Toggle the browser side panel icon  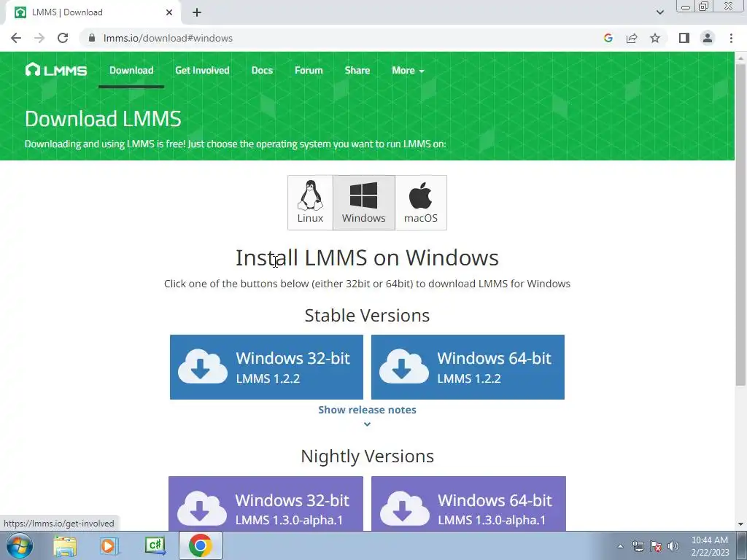click(x=684, y=38)
